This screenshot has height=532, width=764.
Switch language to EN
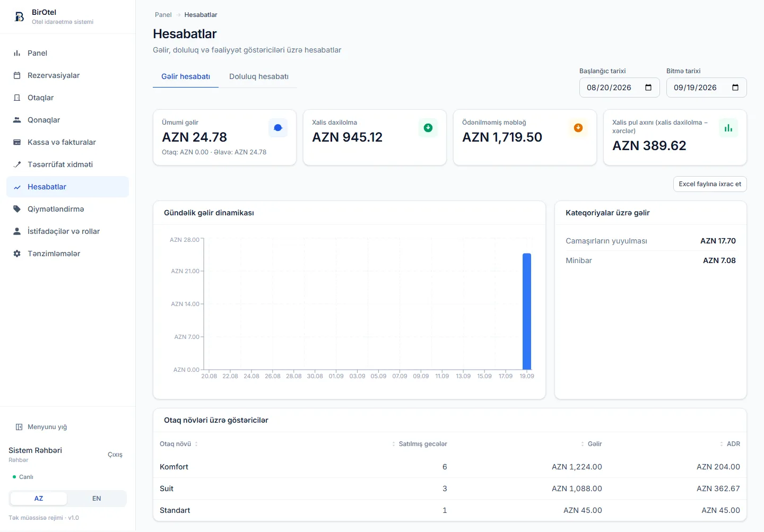tap(97, 499)
